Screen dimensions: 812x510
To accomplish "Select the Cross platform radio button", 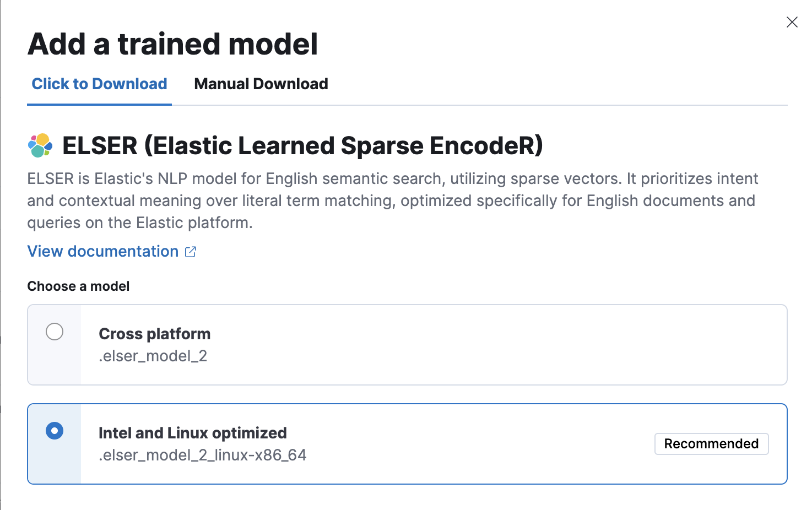I will [x=54, y=332].
